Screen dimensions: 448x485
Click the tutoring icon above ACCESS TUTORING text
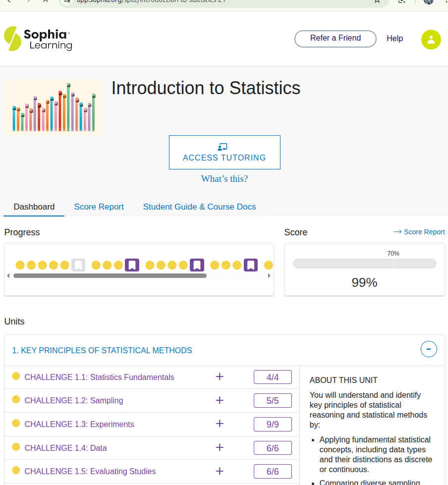223,147
